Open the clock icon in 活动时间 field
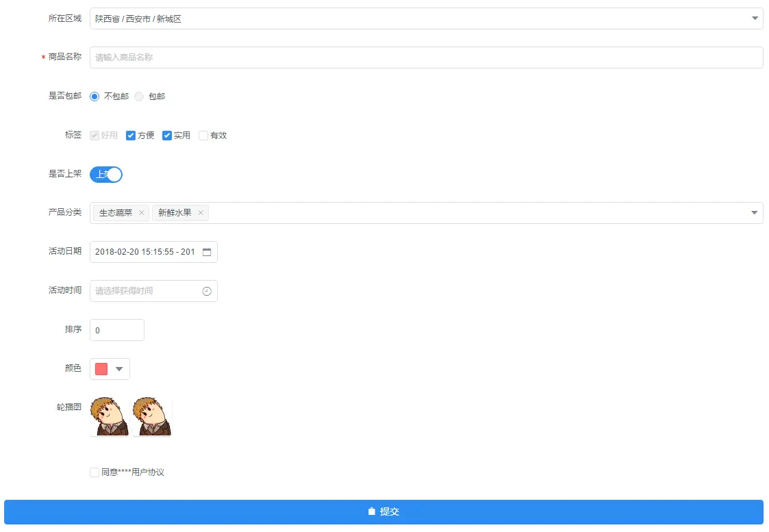The width and height of the screenshot is (769, 532). pyautogui.click(x=207, y=291)
